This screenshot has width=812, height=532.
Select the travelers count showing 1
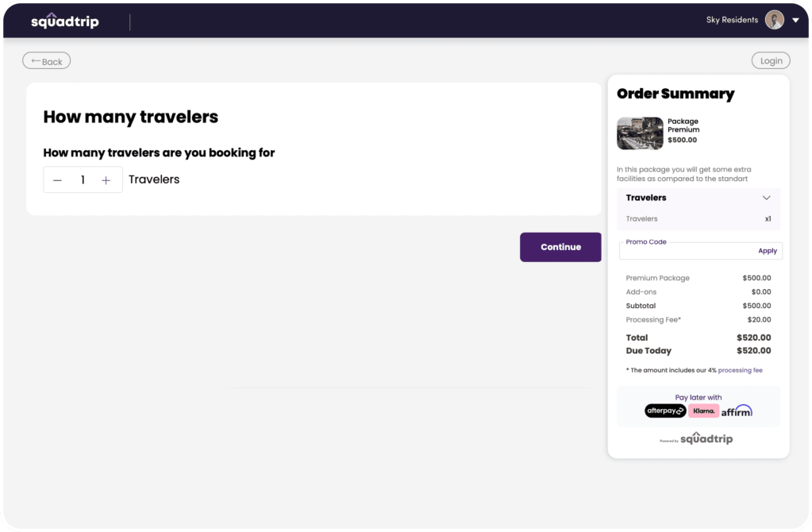(x=82, y=179)
